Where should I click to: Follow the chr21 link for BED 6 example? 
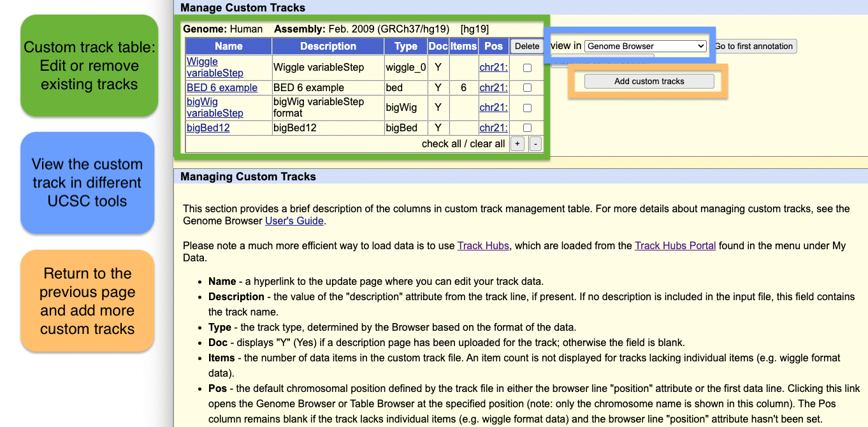click(493, 88)
